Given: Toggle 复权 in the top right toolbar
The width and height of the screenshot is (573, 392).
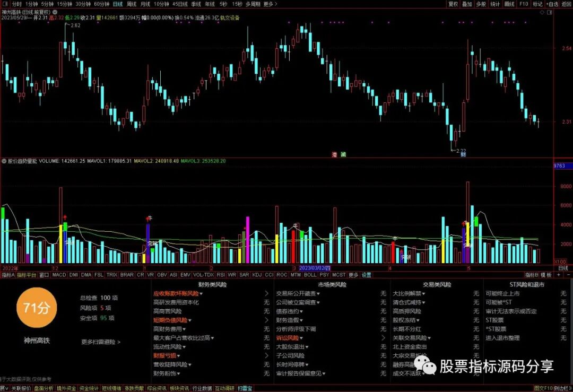Looking at the screenshot, I should 454,4.
